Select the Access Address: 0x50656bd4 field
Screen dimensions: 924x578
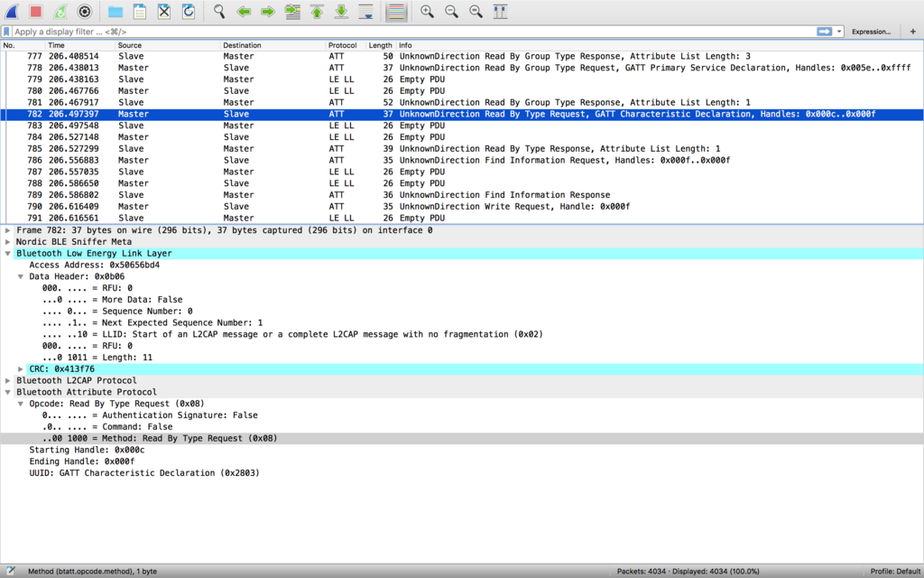pyautogui.click(x=94, y=265)
